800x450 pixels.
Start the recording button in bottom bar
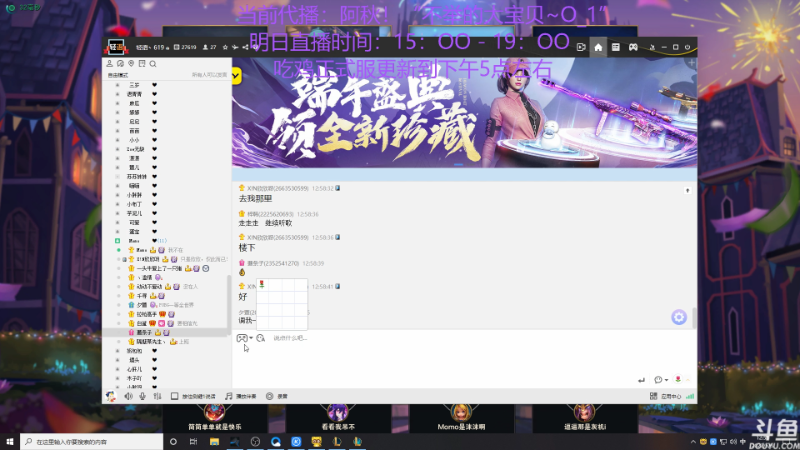pyautogui.click(x=277, y=396)
